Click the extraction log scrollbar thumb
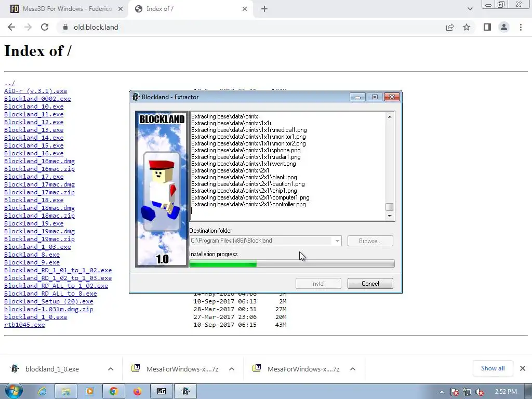 tap(390, 207)
